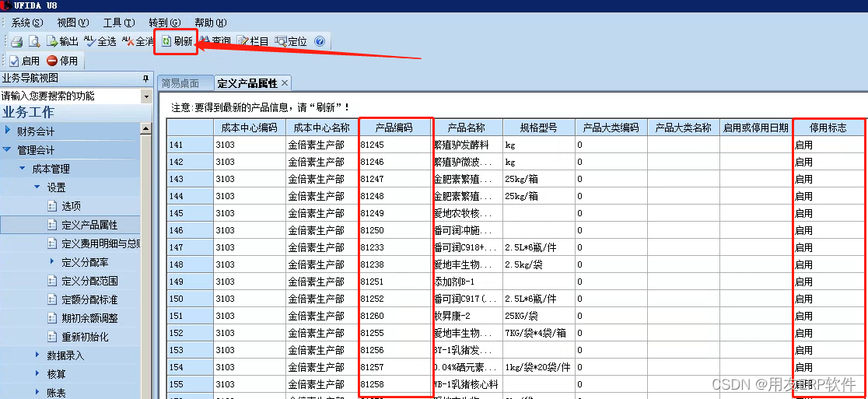Click spec cell 1kg/袋*20袋/件
The width and height of the screenshot is (868, 399).
(539, 367)
